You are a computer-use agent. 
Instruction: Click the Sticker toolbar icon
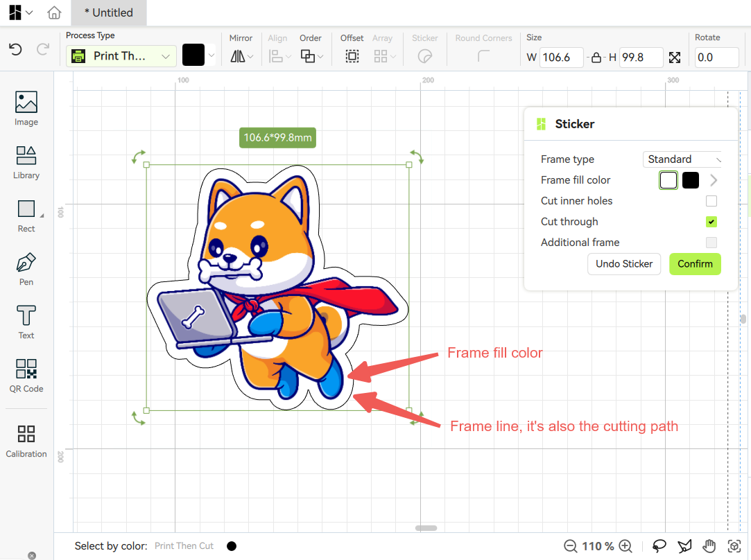coord(425,56)
